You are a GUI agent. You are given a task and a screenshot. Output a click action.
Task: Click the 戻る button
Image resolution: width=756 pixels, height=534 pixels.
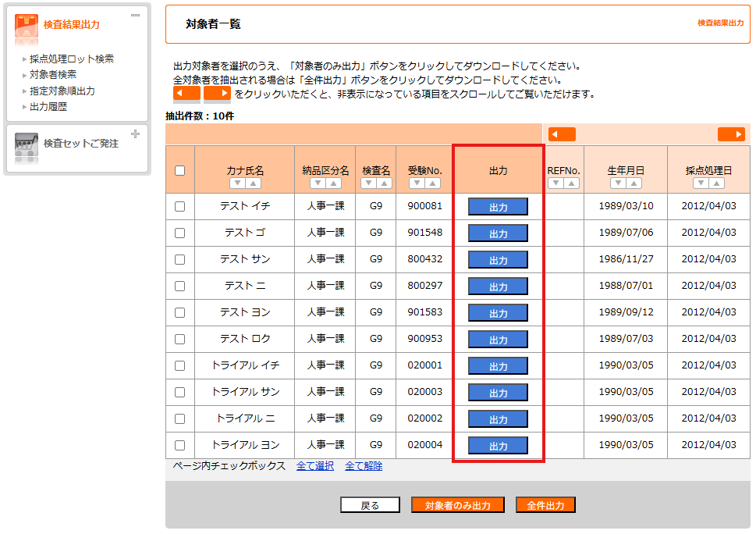(370, 506)
